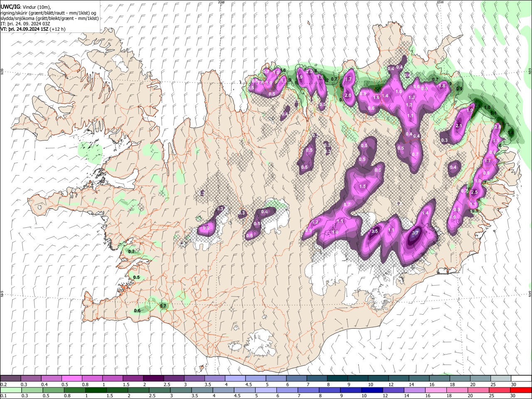Click the 'UWC/IG: Vindur (10m)' title text
This screenshot has height=399, width=532.
click(x=26, y=7)
